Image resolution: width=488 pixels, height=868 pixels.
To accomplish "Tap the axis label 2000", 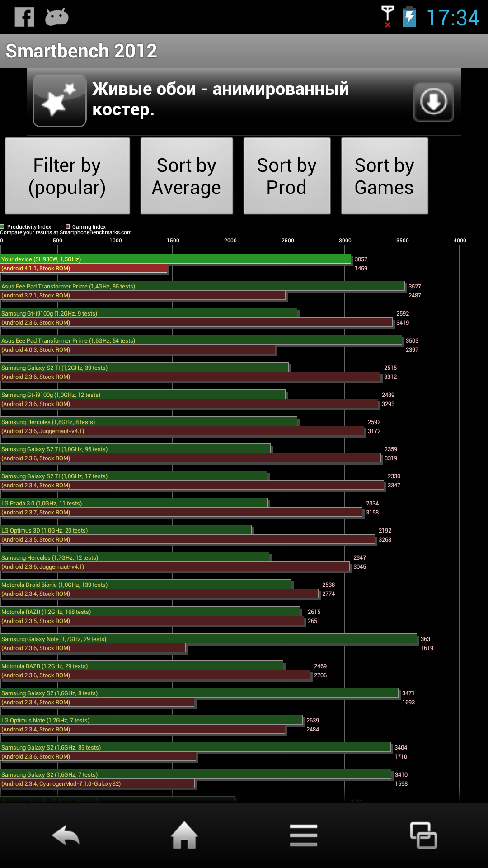I will (x=230, y=241).
